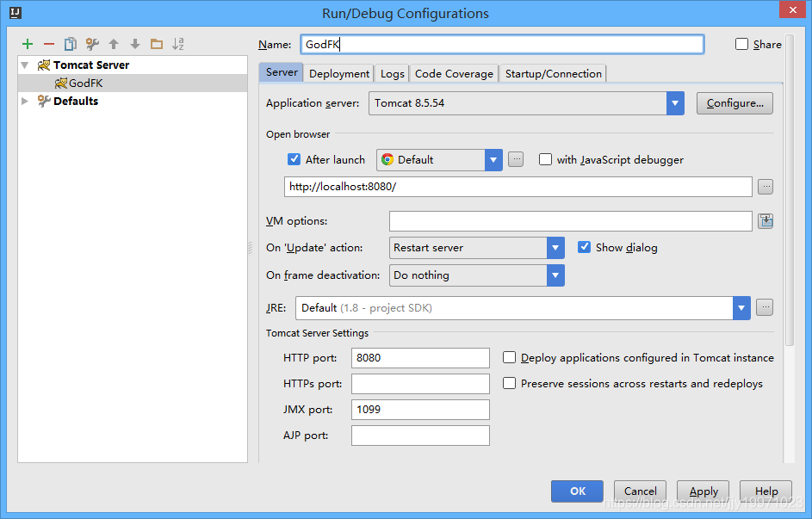Open the On 'Update' action dropdown
This screenshot has width=812, height=519.
tap(555, 248)
